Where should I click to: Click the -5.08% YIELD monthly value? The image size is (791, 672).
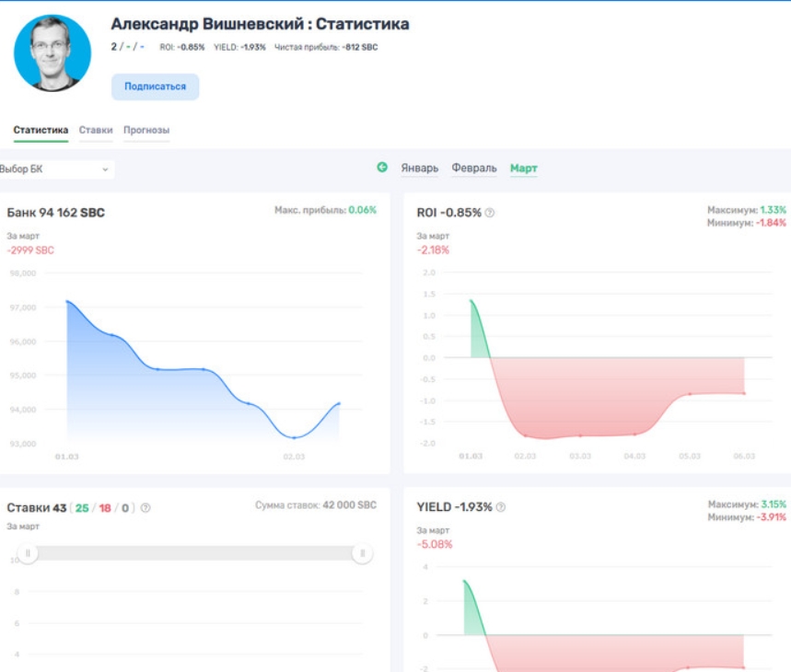click(435, 544)
